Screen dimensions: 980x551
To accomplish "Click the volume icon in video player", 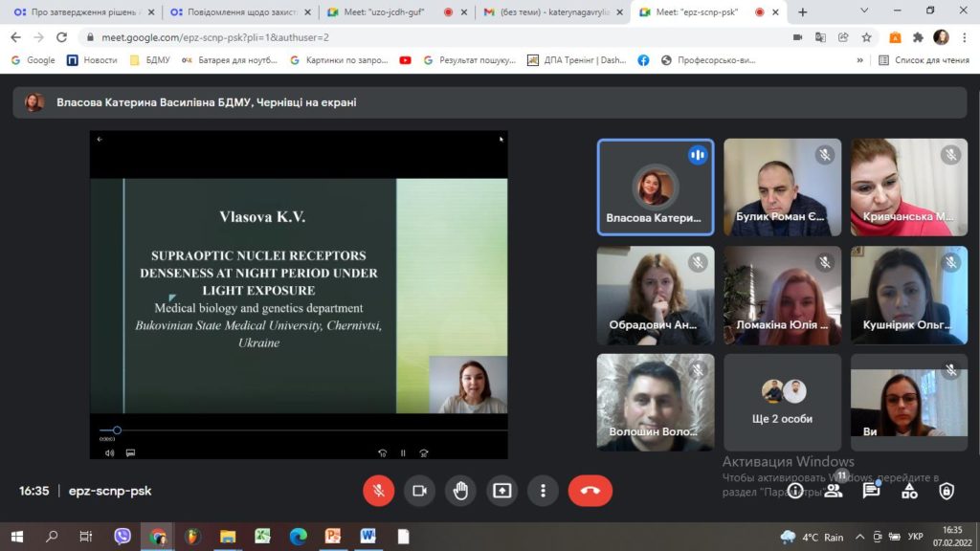I will pyautogui.click(x=109, y=453).
